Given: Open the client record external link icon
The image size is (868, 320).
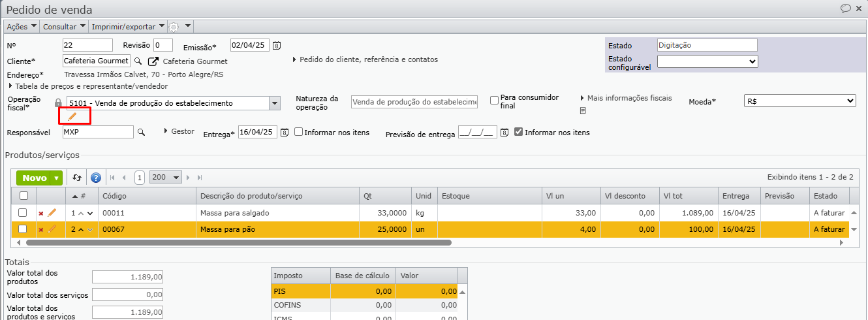Looking at the screenshot, I should (x=153, y=61).
